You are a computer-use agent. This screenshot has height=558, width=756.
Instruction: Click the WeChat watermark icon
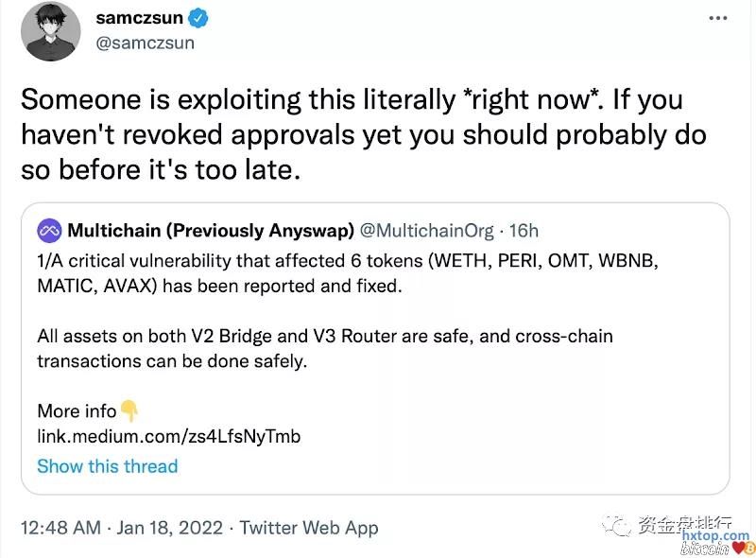616,523
